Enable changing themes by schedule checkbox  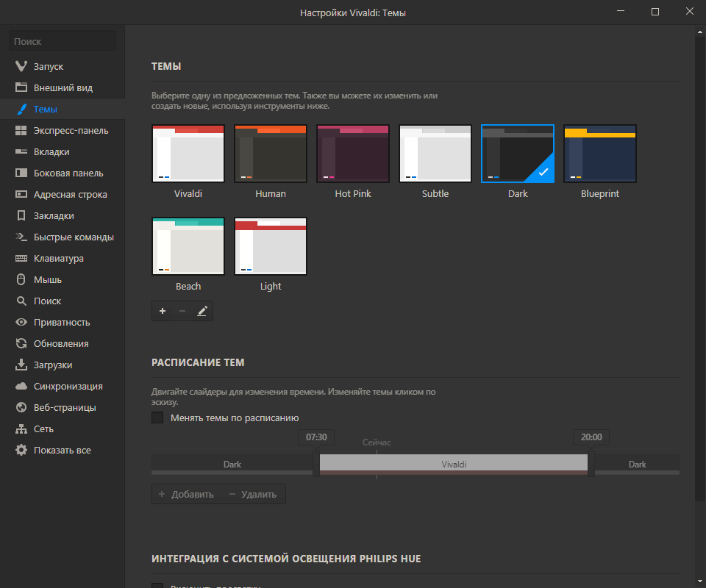[x=157, y=418]
